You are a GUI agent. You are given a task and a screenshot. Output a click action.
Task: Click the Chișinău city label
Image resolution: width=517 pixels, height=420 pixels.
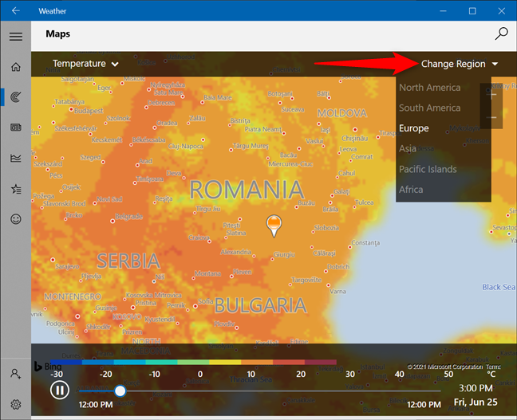(354, 139)
